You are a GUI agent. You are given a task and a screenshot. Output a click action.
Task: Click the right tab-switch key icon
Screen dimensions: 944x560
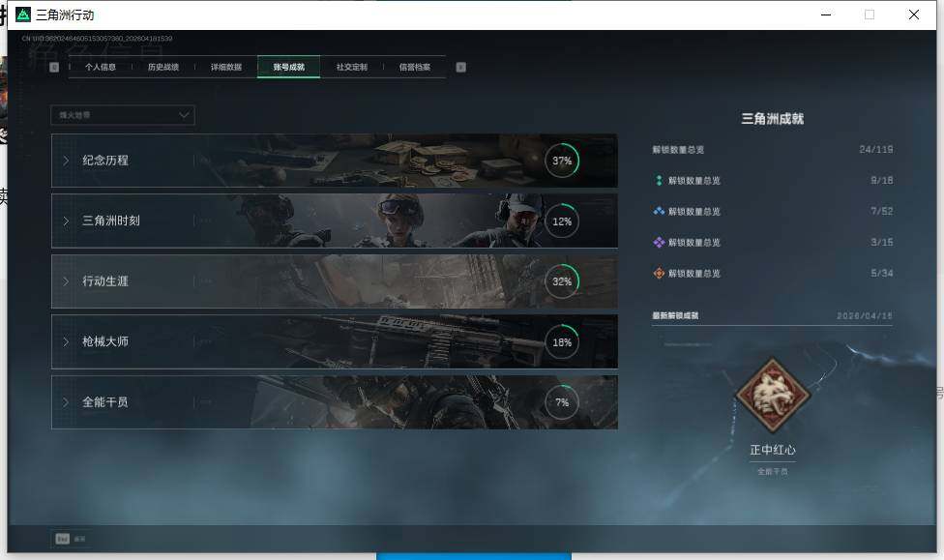(x=460, y=67)
